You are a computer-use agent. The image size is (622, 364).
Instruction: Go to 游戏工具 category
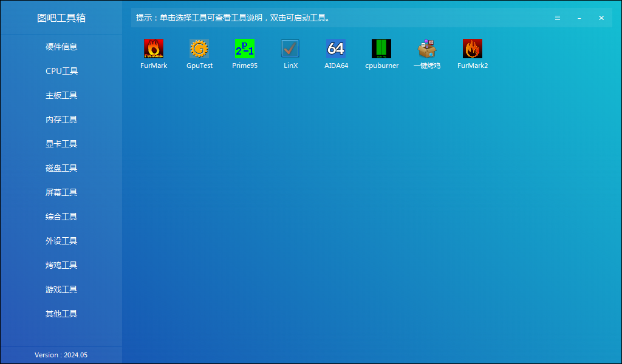(61, 289)
